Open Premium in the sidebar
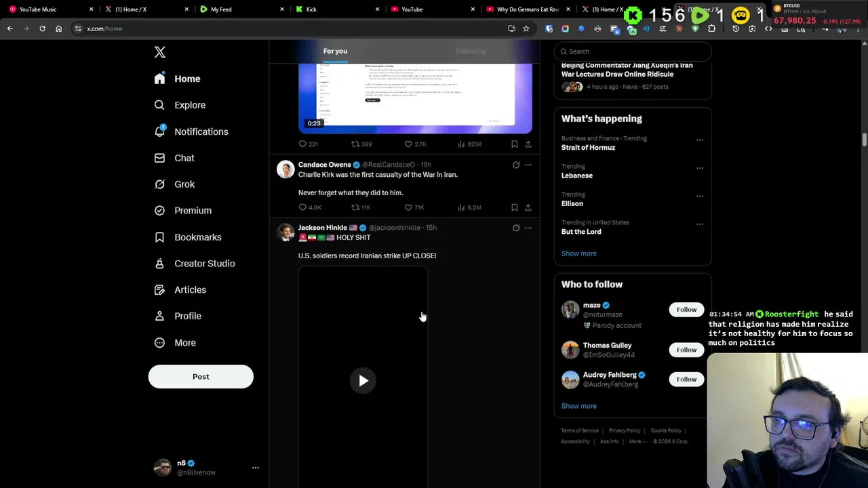The height and width of the screenshot is (488, 868). click(182, 211)
